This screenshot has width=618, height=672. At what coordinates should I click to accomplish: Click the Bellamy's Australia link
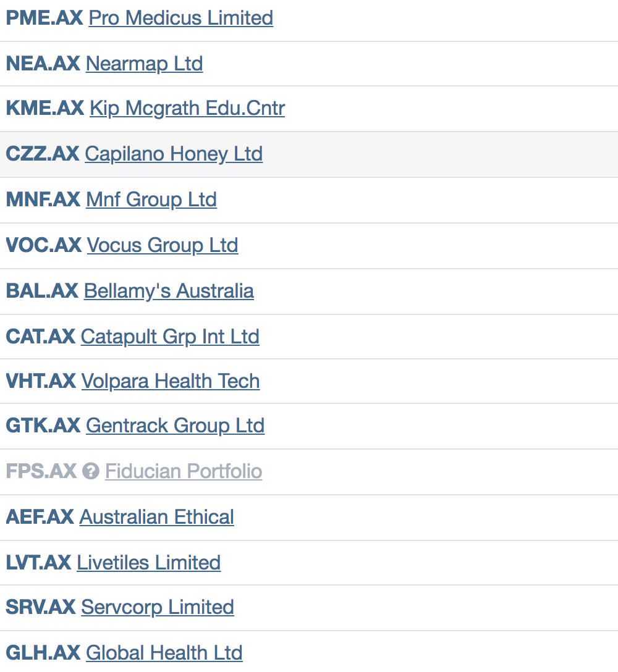pyautogui.click(x=169, y=291)
